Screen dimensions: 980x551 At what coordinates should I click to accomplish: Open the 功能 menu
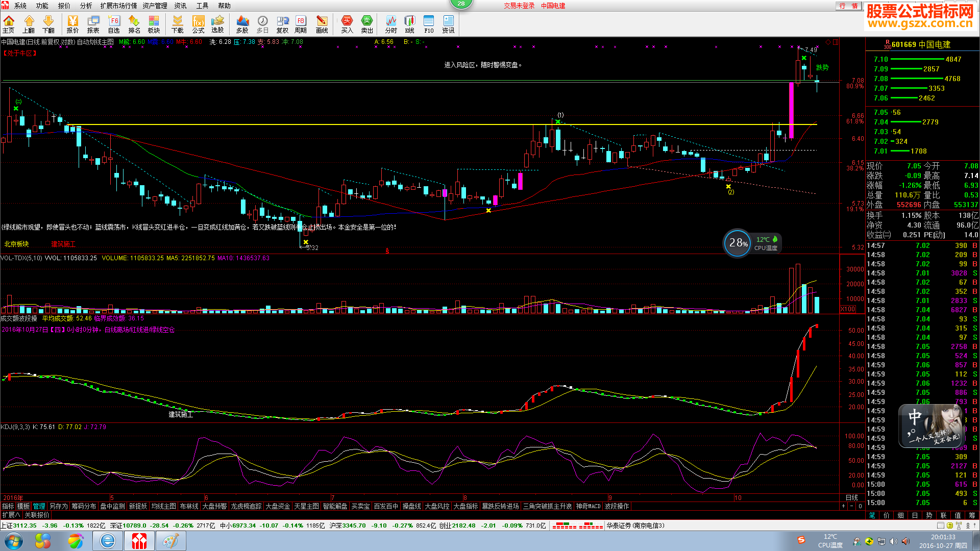(42, 6)
